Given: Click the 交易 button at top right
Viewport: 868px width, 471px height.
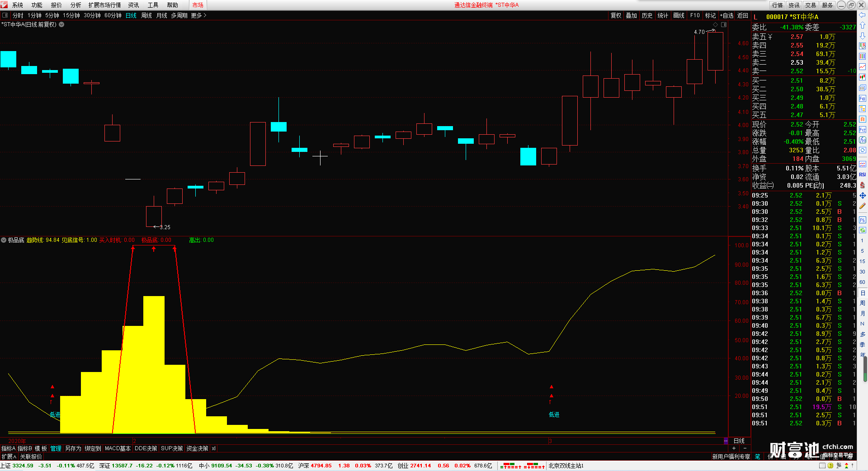Looking at the screenshot, I should pos(811,5).
